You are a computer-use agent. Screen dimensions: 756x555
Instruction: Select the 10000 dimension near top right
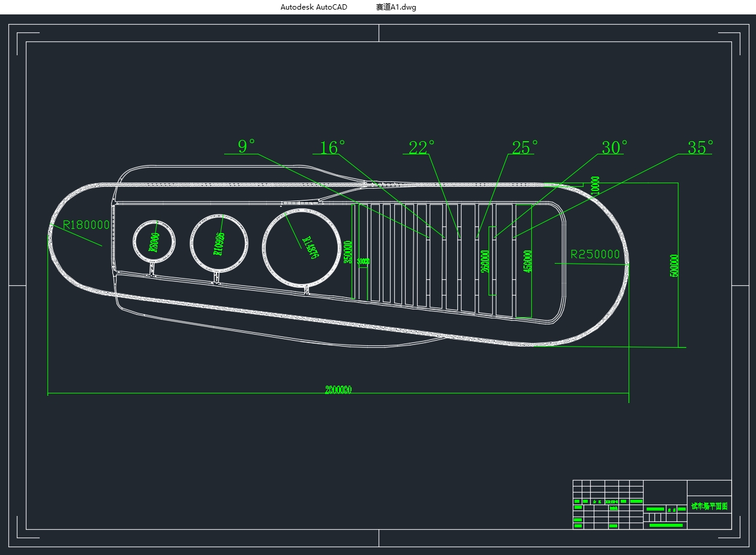pyautogui.click(x=595, y=184)
